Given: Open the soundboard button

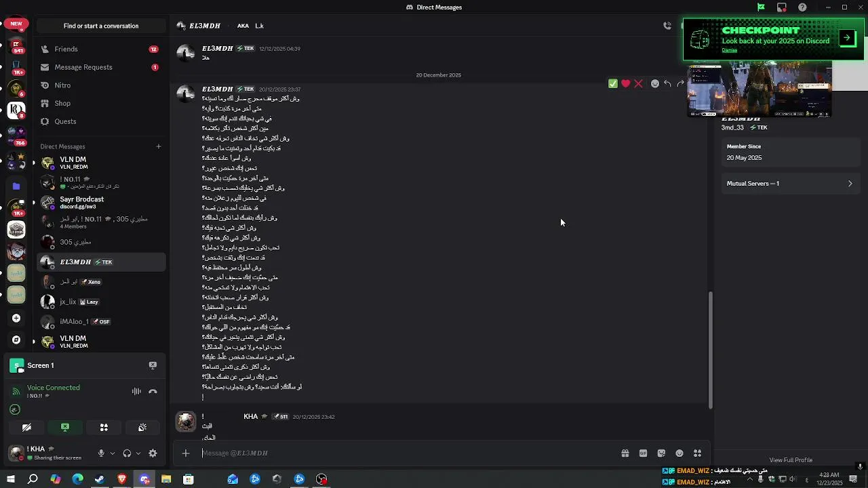Looking at the screenshot, I should [x=142, y=428].
